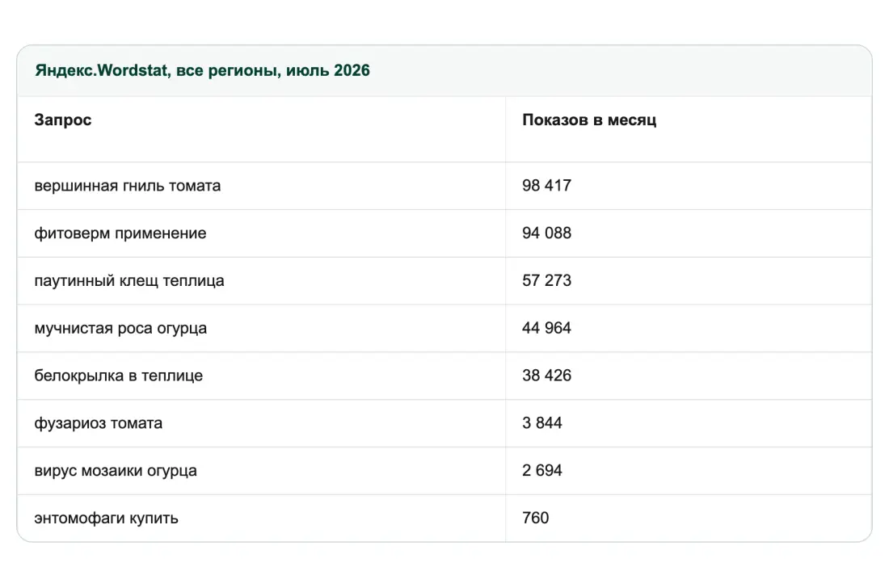The width and height of the screenshot is (889, 588).
Task: Select the query 'фузариоз томата'
Action: tap(98, 423)
